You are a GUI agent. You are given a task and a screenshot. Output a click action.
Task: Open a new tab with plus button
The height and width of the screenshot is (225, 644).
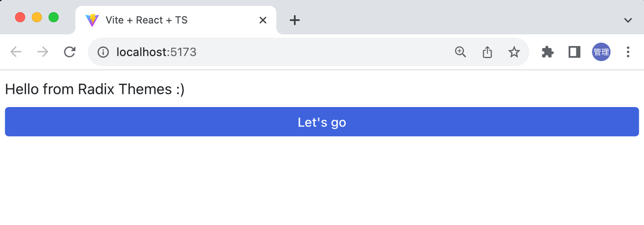(295, 20)
